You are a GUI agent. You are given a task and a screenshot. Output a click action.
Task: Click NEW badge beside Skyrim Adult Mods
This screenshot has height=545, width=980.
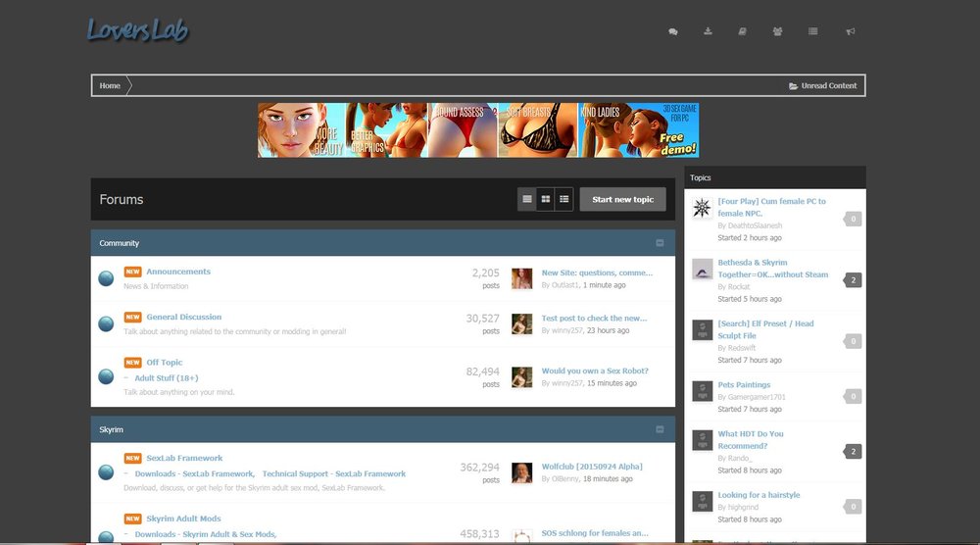[132, 519]
